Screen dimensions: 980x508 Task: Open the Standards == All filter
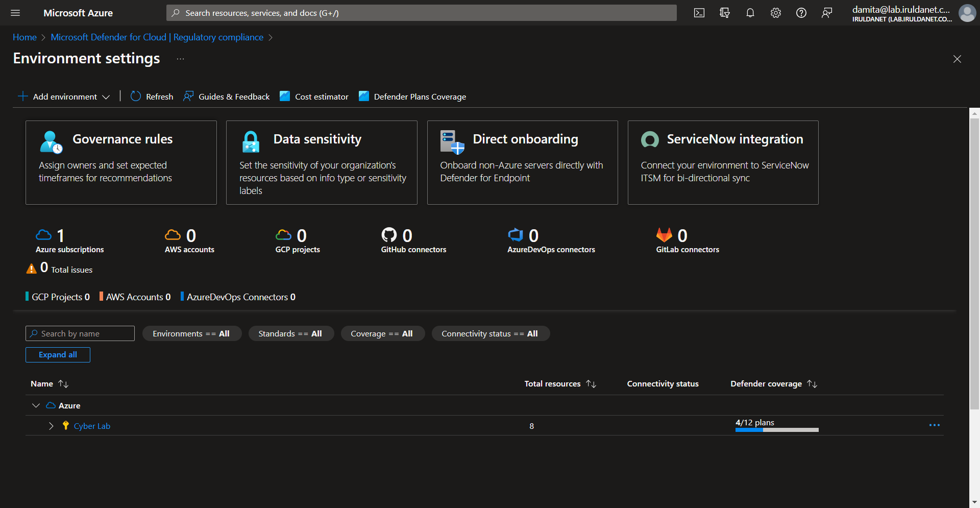(290, 333)
